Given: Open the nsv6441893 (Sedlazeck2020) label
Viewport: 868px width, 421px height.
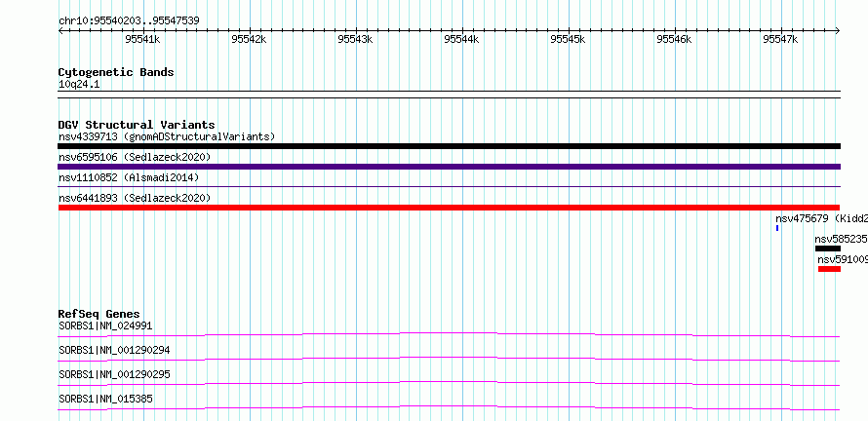Looking at the screenshot, I should (x=135, y=198).
